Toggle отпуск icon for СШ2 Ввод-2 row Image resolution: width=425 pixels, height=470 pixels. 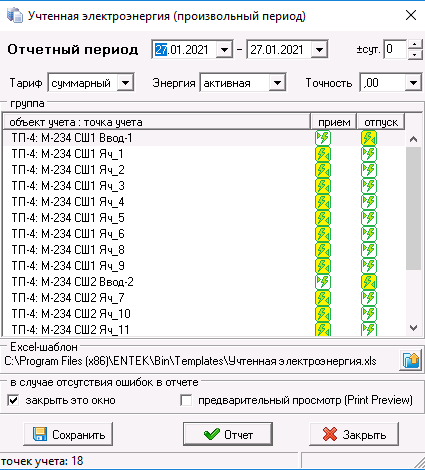pyautogui.click(x=369, y=282)
